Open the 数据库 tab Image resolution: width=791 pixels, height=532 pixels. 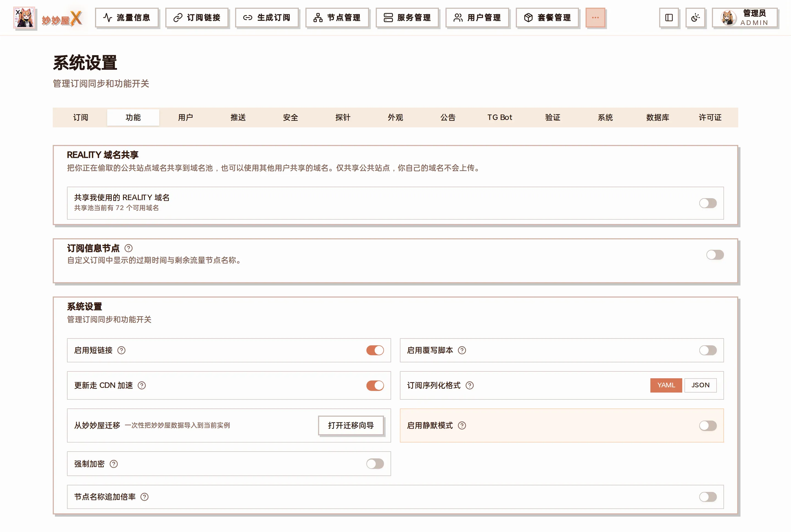pos(658,117)
